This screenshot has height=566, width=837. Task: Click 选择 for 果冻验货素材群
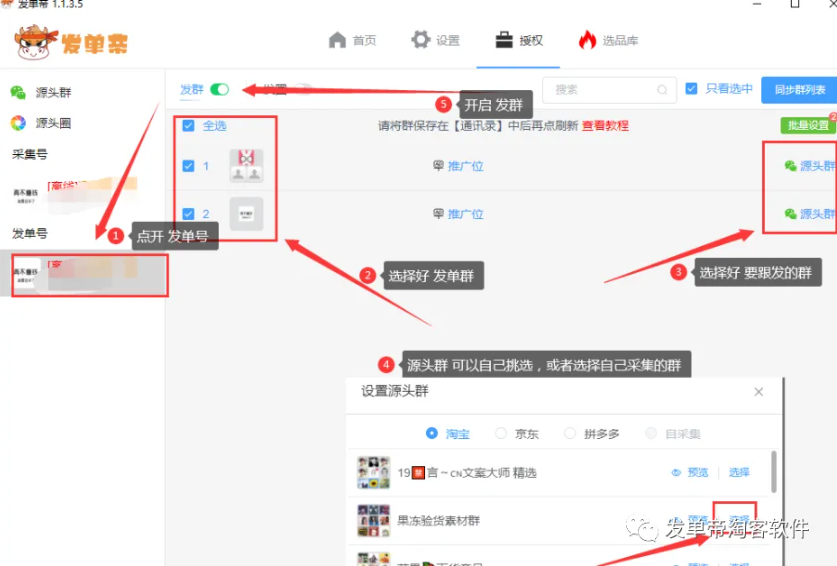pyautogui.click(x=739, y=520)
